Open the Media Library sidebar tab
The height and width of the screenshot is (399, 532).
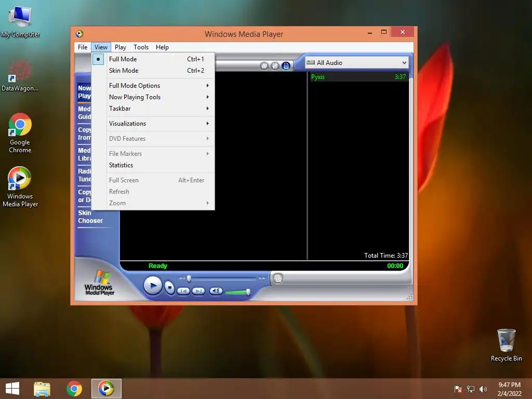[x=84, y=154]
